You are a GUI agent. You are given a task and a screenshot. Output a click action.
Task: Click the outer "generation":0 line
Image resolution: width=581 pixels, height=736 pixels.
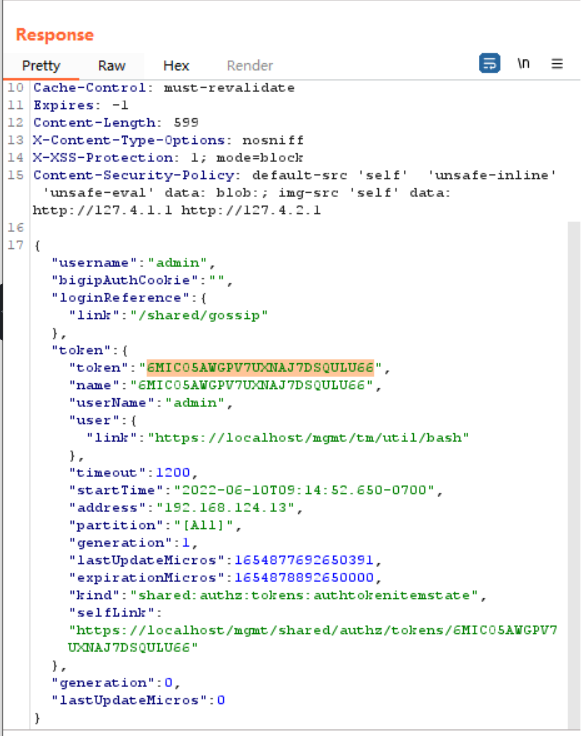tap(115, 682)
